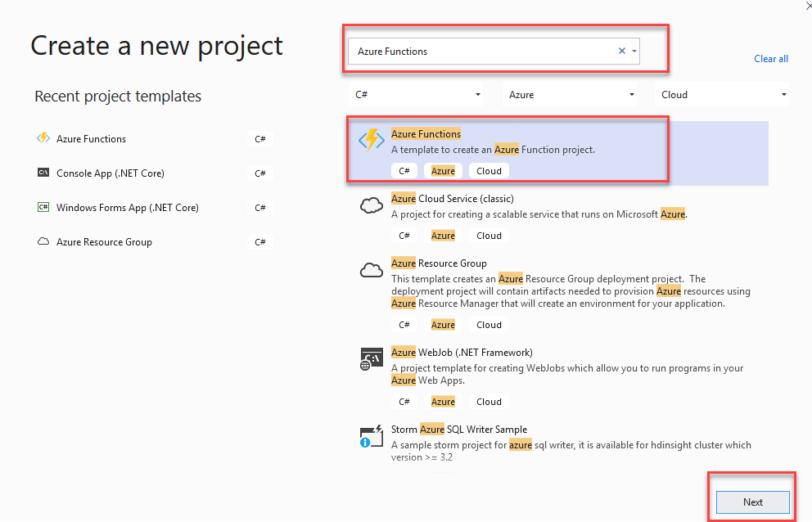Click the Azure WebJob console icon
The height and width of the screenshot is (522, 812).
point(372,359)
